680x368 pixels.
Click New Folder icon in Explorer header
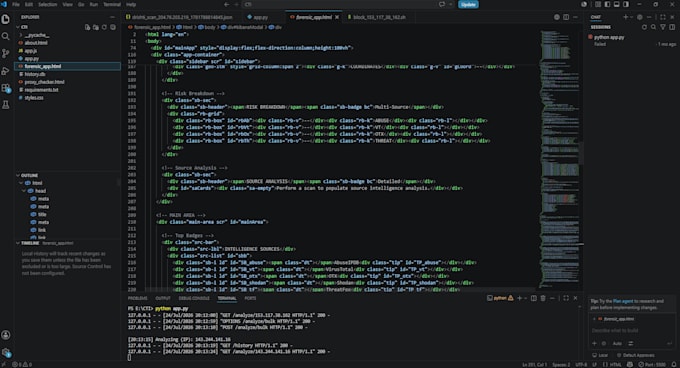click(96, 27)
